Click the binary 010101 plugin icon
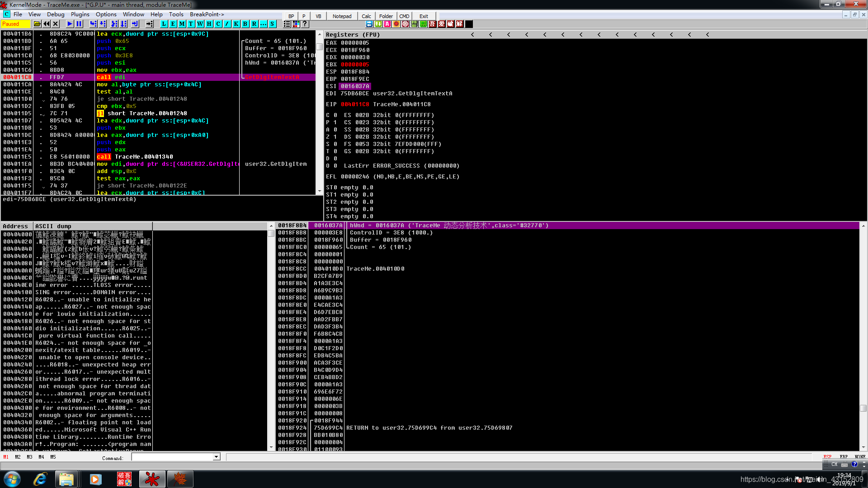The width and height of the screenshot is (868, 488). pos(415,24)
